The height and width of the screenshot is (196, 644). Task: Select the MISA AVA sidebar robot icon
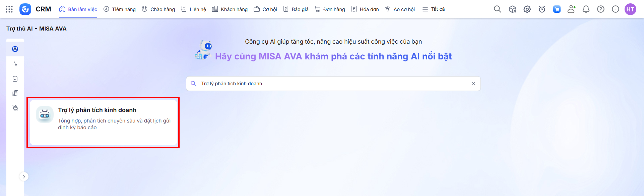(x=15, y=49)
